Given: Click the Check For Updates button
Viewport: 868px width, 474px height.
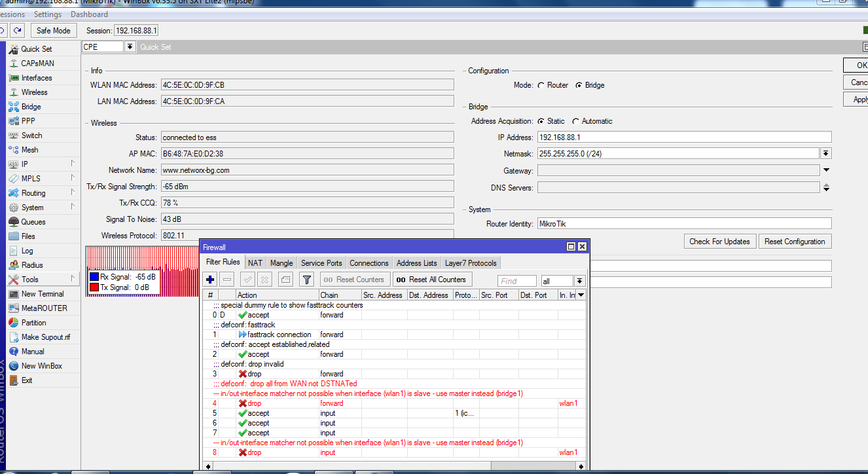Looking at the screenshot, I should [x=719, y=242].
